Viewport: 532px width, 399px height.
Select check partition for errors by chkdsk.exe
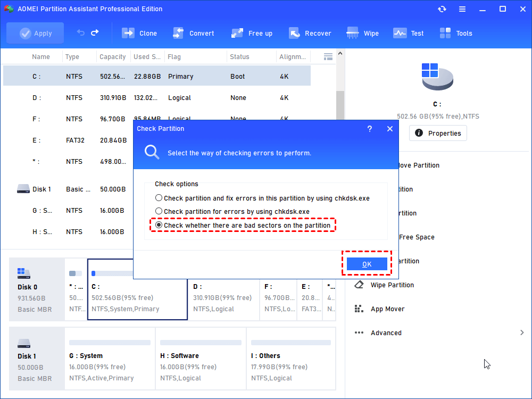coord(159,211)
